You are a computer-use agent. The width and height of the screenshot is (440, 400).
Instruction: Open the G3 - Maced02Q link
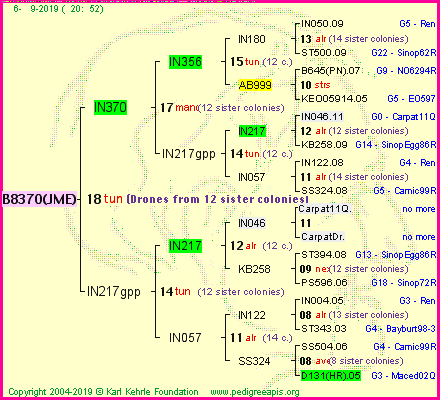point(403,376)
